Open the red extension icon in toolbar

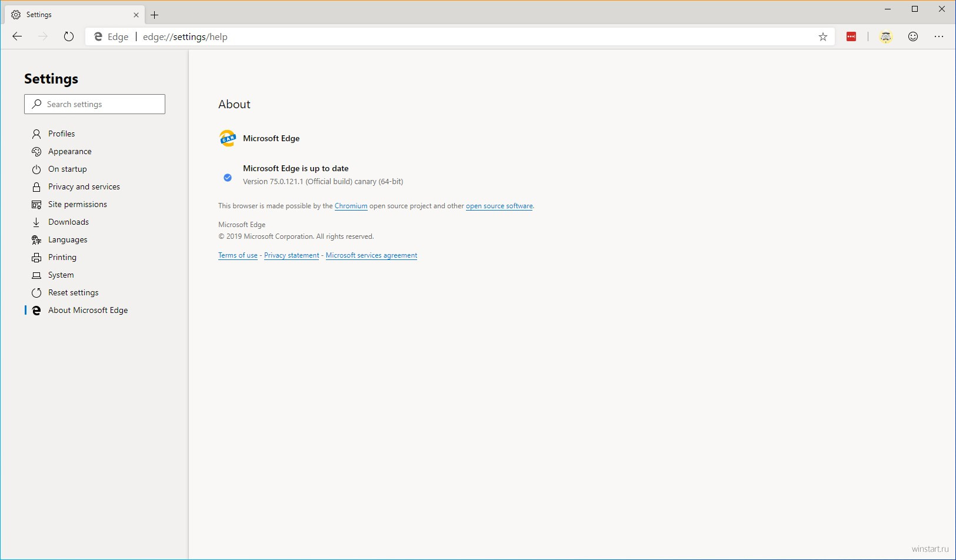point(851,36)
